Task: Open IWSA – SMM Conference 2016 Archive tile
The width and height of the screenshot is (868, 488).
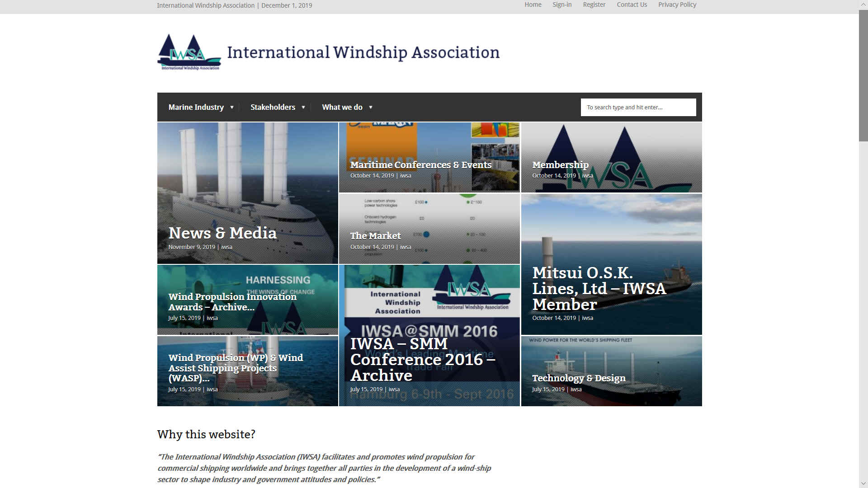Action: coord(429,336)
